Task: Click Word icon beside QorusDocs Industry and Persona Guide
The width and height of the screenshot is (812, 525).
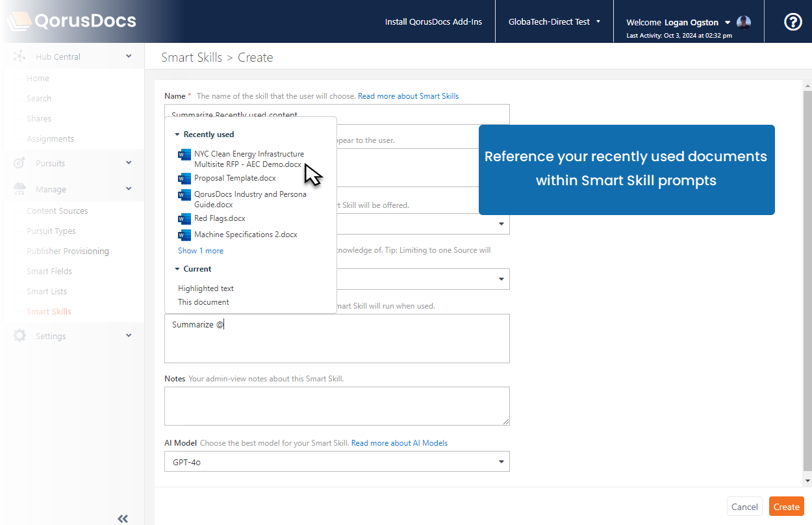Action: (x=184, y=195)
